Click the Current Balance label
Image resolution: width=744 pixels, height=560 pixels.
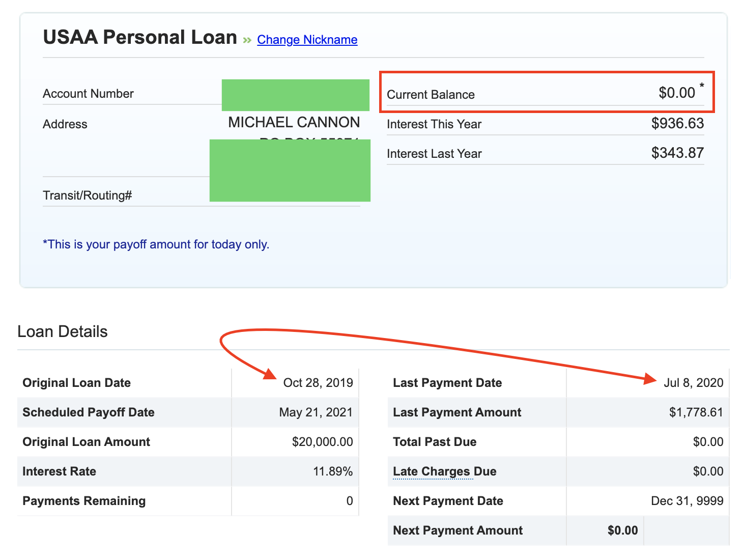431,95
